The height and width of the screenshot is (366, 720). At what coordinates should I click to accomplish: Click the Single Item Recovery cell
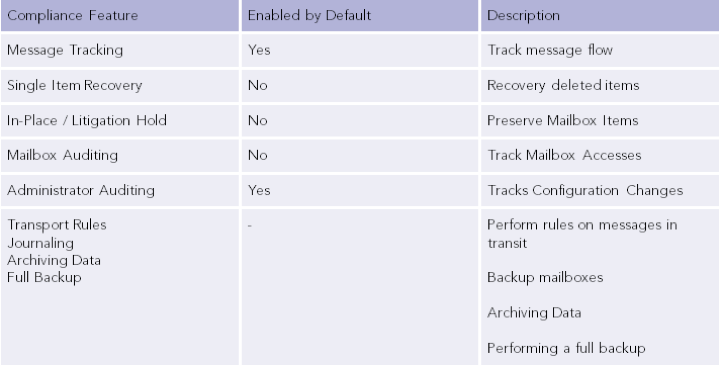[120, 85]
